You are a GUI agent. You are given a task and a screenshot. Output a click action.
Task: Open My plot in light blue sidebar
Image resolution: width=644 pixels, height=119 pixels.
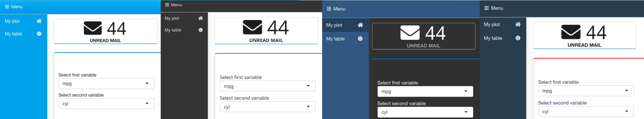(x=24, y=21)
